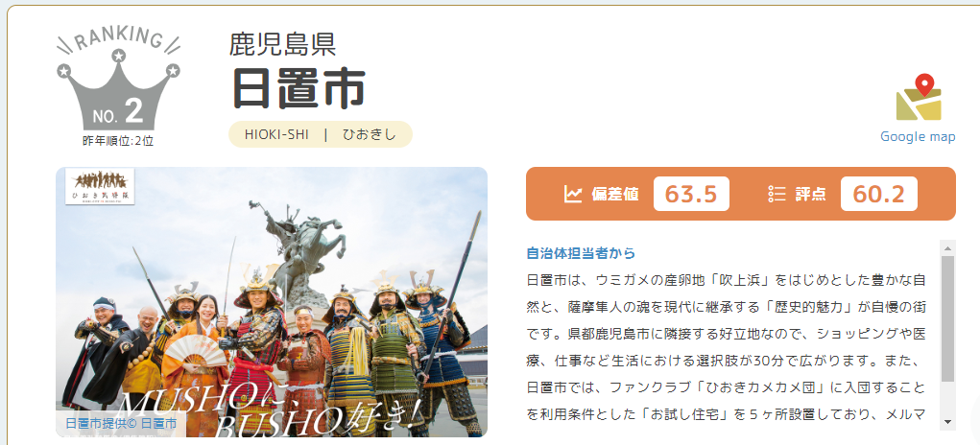
Task: Click the ひおき武将隊 logo on the photo
Action: (x=100, y=186)
